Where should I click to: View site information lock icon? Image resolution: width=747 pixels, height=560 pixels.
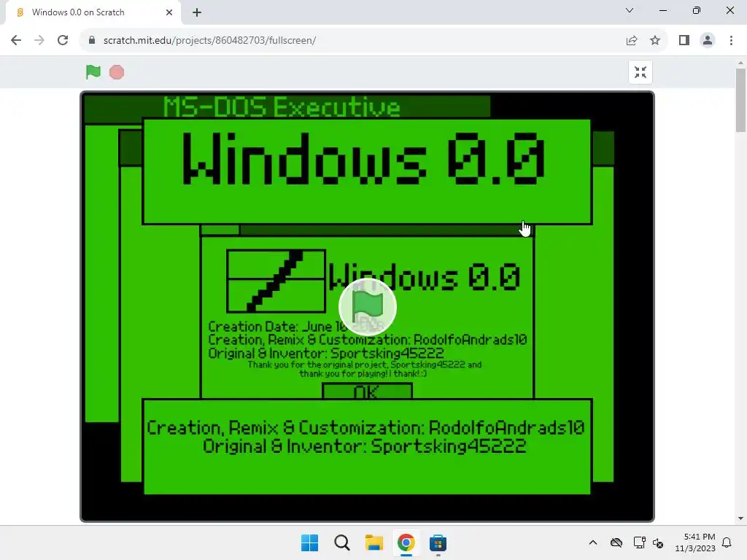pos(92,41)
